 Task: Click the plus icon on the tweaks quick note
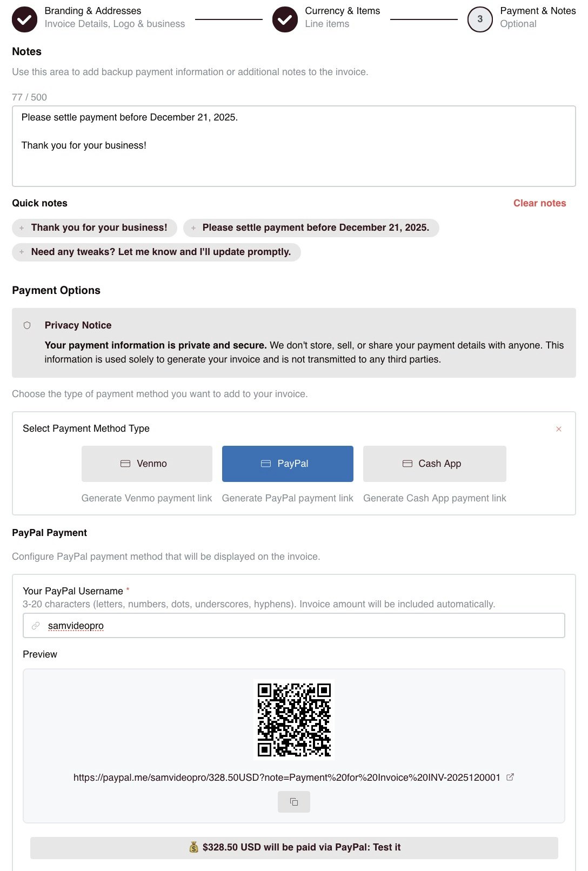pyautogui.click(x=22, y=252)
